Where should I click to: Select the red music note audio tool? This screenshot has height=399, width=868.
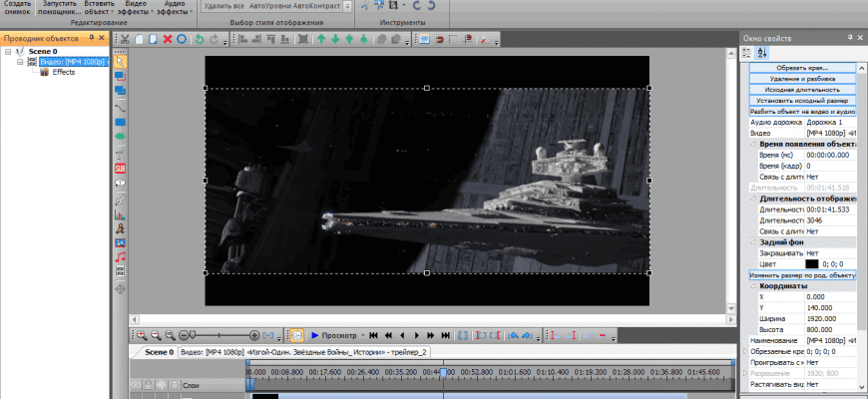[x=120, y=256]
